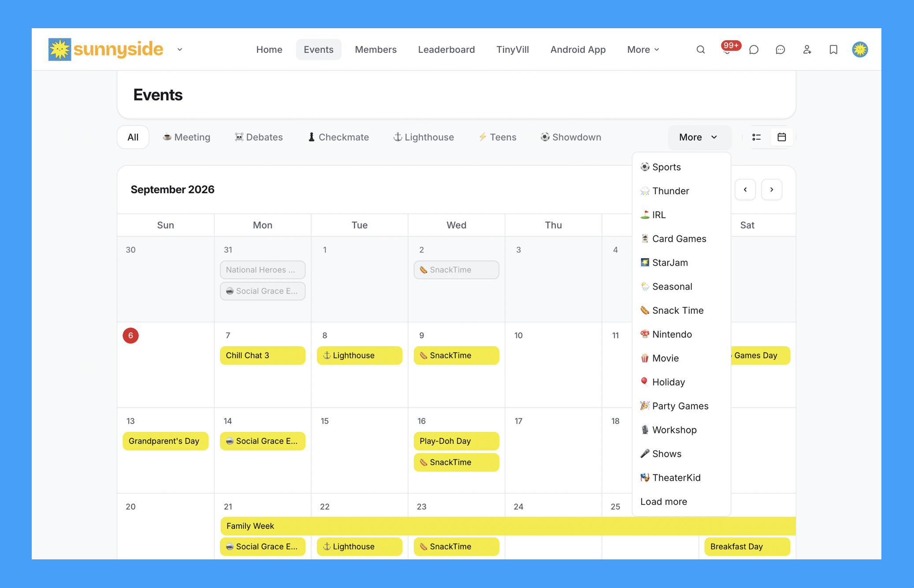The width and height of the screenshot is (914, 588).
Task: Filter events by Lighthouse category
Action: [x=424, y=137]
